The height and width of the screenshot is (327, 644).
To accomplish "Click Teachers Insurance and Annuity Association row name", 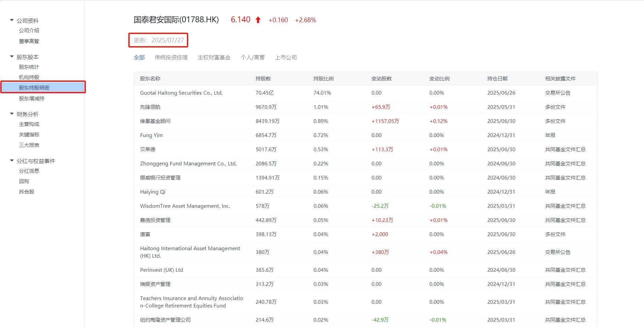I will [191, 302].
